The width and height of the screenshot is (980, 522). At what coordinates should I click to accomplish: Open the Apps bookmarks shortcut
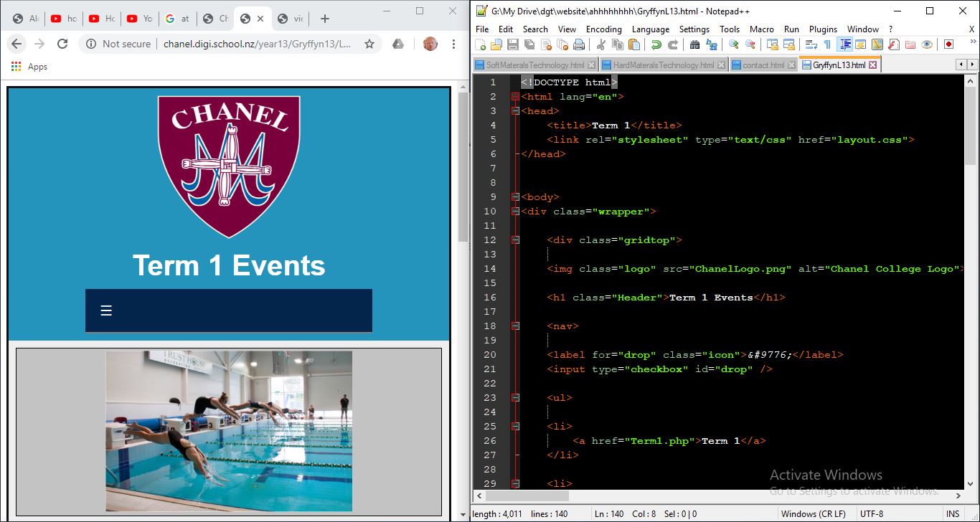[x=29, y=66]
